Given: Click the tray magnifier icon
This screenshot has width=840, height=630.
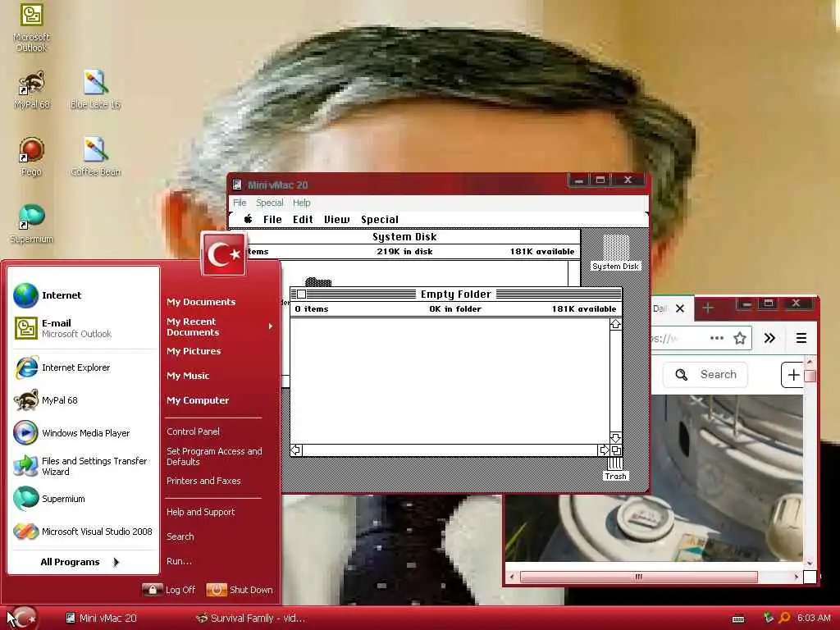Looking at the screenshot, I should click(784, 618).
